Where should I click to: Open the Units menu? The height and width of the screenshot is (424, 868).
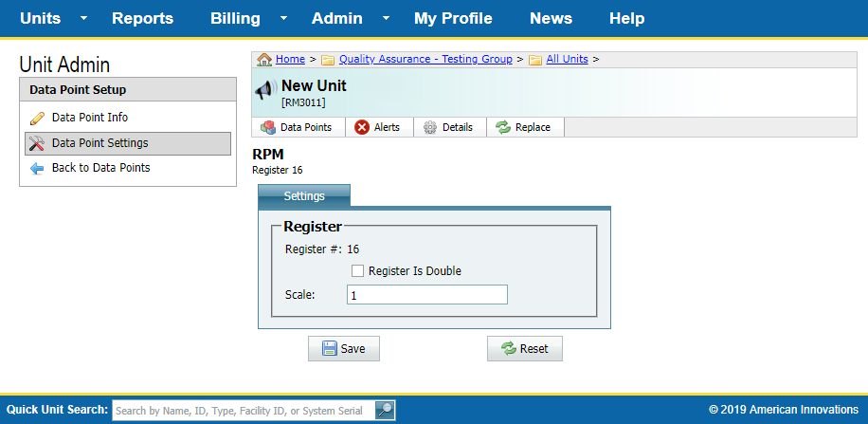(x=41, y=18)
